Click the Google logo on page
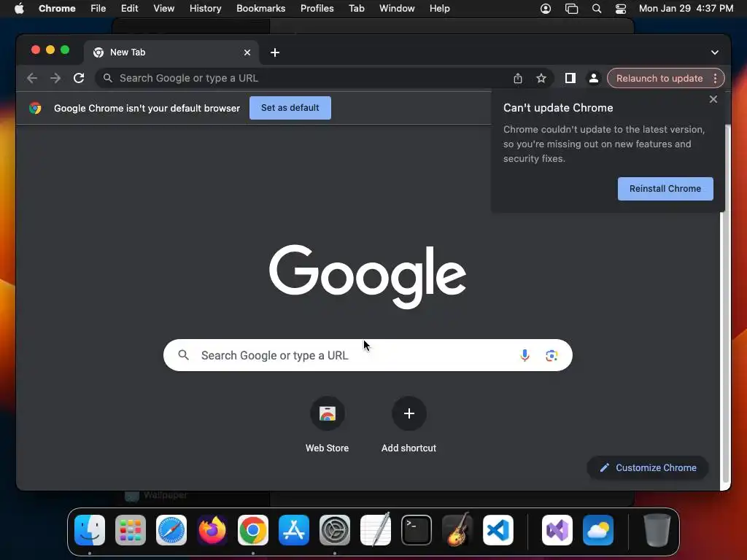The height and width of the screenshot is (560, 747). click(368, 276)
